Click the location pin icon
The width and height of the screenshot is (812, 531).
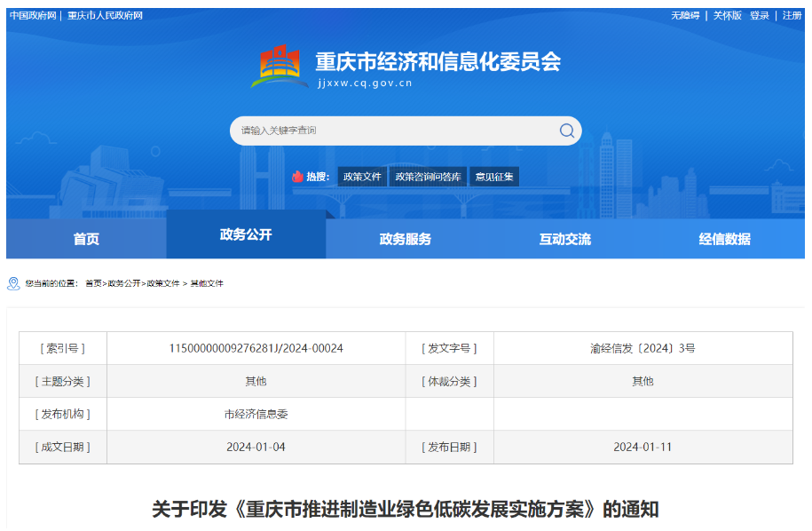pos(13,283)
